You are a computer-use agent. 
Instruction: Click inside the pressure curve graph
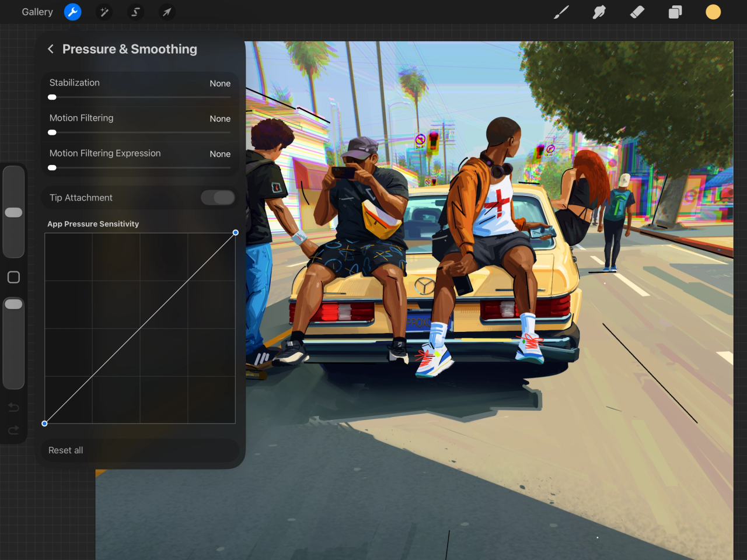tap(140, 328)
